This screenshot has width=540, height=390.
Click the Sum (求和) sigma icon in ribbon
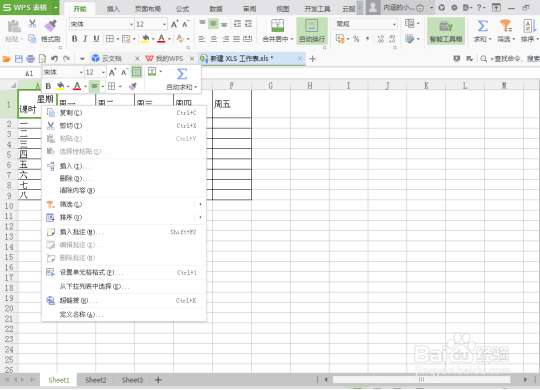(482, 26)
